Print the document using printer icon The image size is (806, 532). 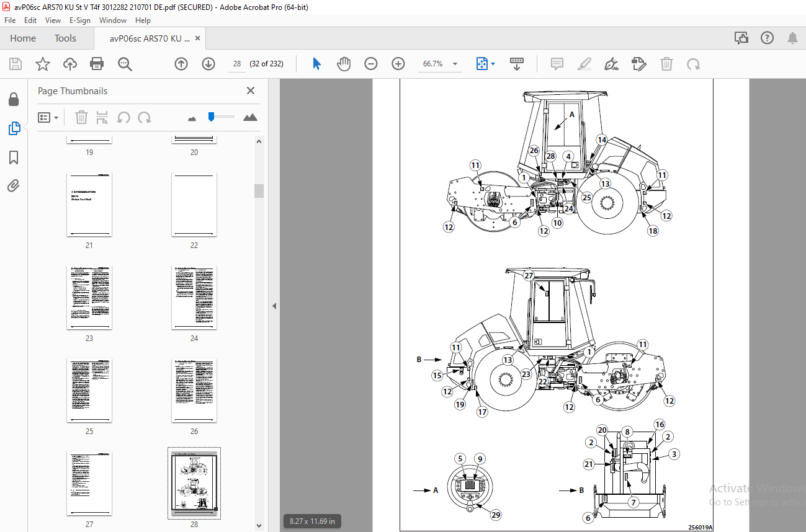click(x=97, y=64)
